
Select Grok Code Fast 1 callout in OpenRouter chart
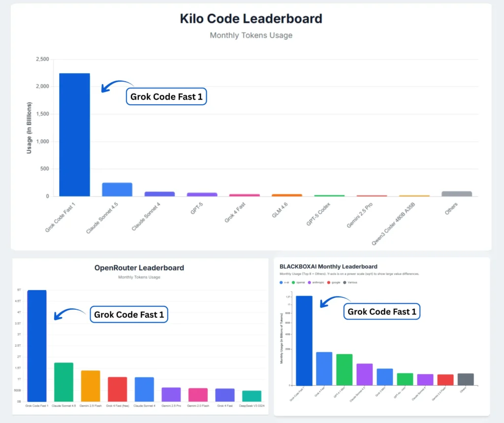[129, 314]
